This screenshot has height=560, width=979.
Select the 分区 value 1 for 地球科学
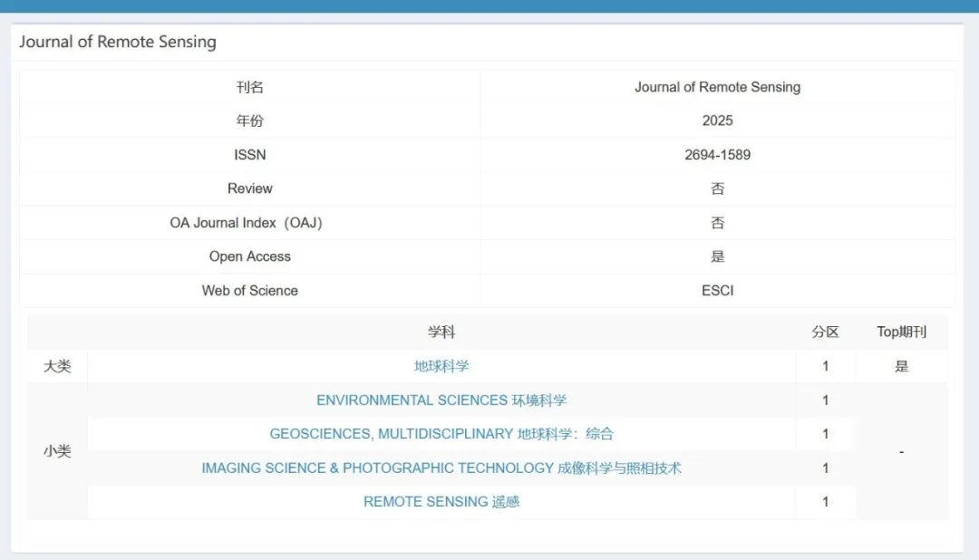pos(826,366)
